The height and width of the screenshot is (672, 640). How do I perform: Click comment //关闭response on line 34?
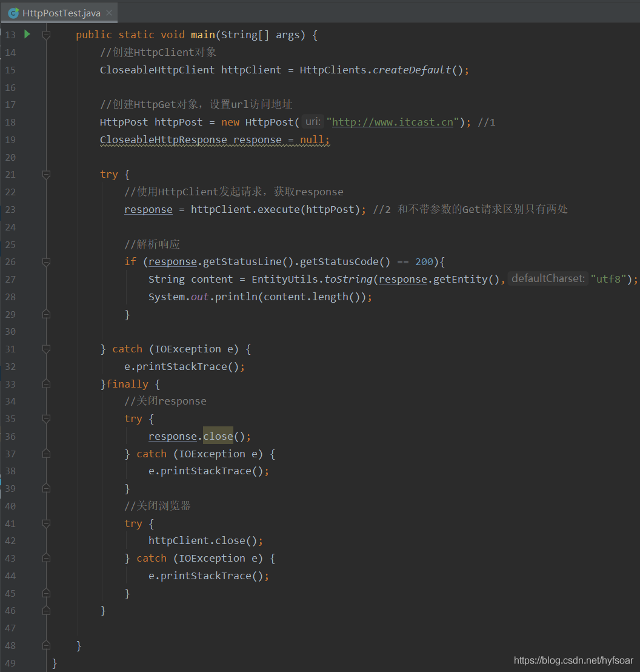(x=165, y=401)
